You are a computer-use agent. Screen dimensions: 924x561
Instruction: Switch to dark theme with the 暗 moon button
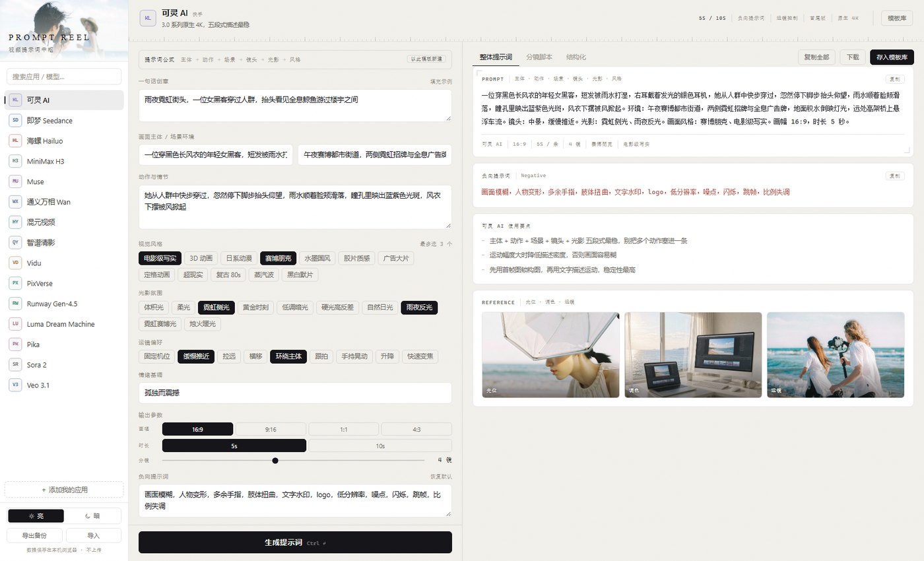tap(92, 516)
